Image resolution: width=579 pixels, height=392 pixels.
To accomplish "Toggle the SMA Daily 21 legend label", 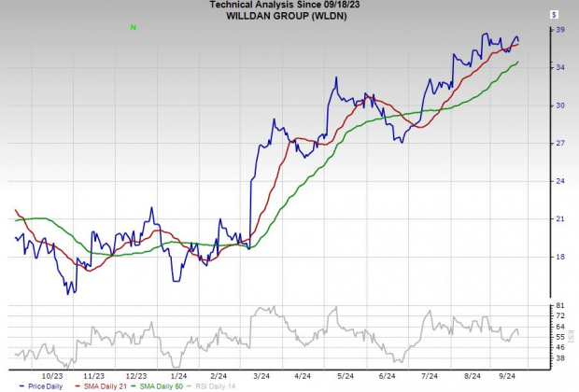I will pyautogui.click(x=104, y=385).
